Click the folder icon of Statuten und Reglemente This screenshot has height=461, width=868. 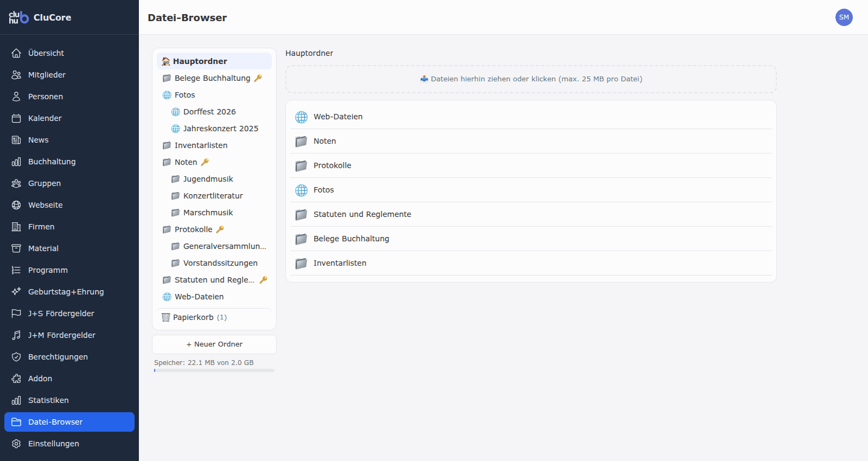point(302,215)
